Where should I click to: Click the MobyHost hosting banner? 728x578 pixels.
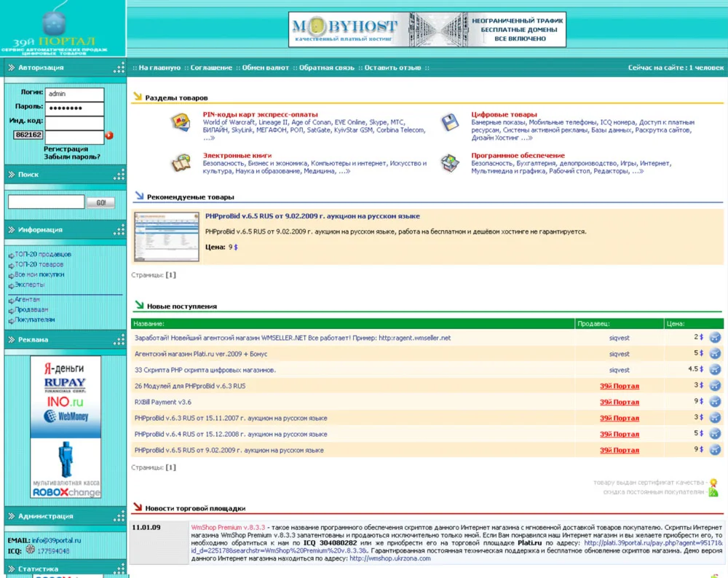pyautogui.click(x=427, y=29)
